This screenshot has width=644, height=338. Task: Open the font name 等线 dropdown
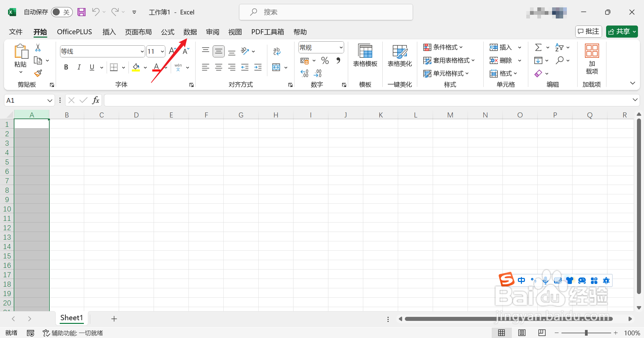[142, 51]
